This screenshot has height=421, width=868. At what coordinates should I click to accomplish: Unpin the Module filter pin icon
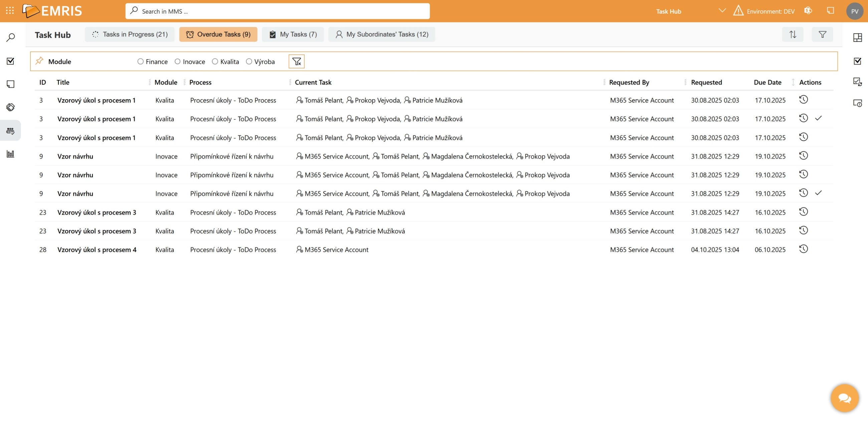tap(39, 61)
